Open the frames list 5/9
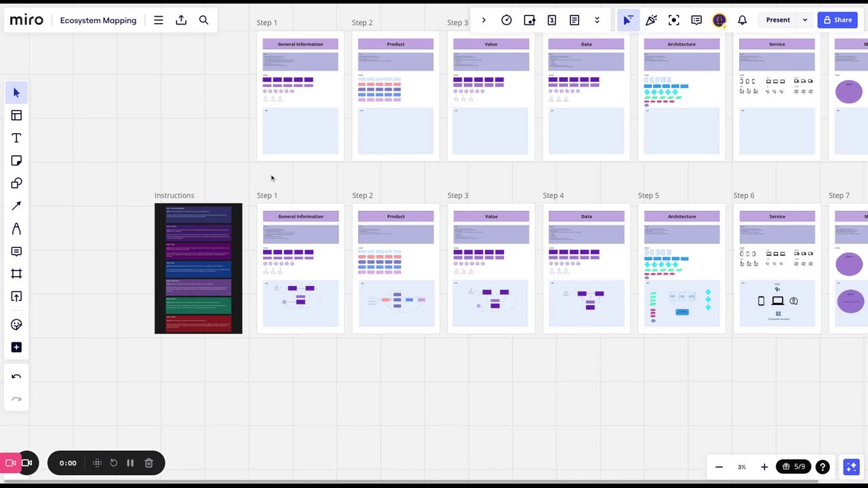This screenshot has height=488, width=868. point(793,467)
